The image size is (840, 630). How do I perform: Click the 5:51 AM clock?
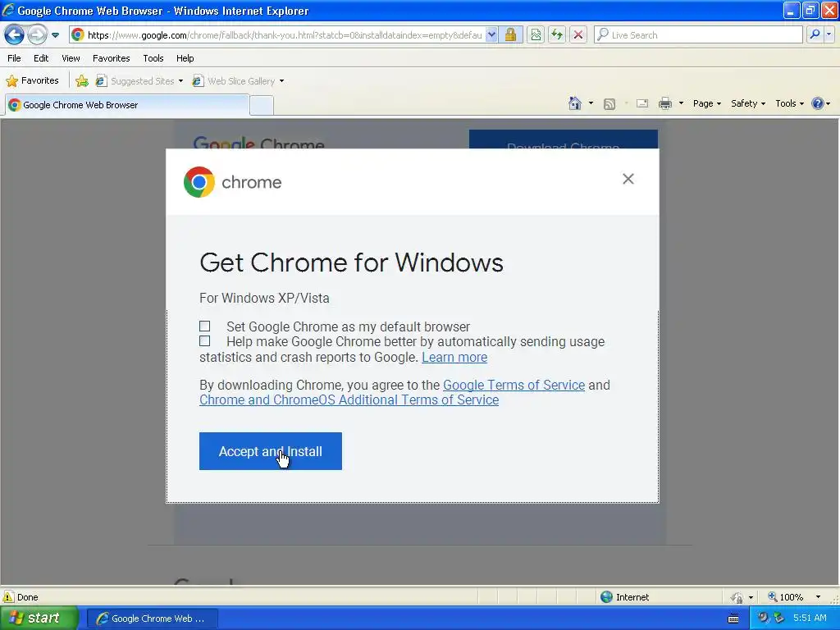(810, 619)
